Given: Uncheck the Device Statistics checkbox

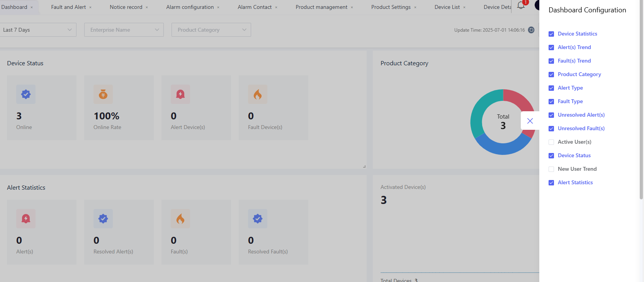Looking at the screenshot, I should (x=551, y=34).
